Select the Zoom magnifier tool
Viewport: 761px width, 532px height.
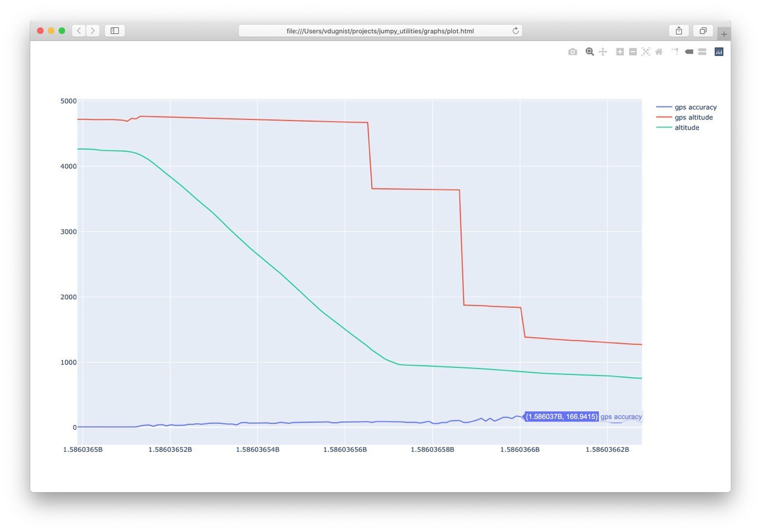tap(590, 52)
